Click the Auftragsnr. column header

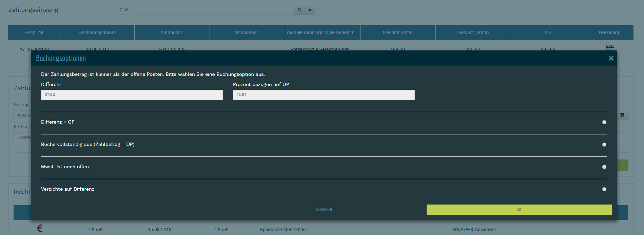172,33
